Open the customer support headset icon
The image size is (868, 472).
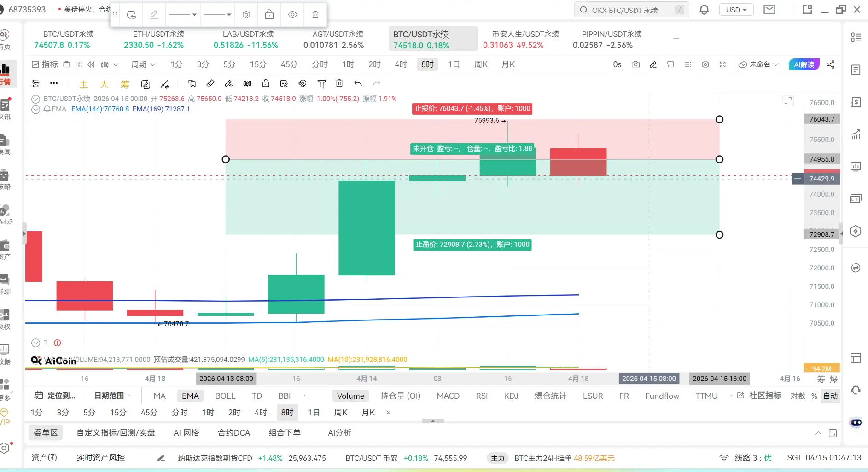[856, 390]
